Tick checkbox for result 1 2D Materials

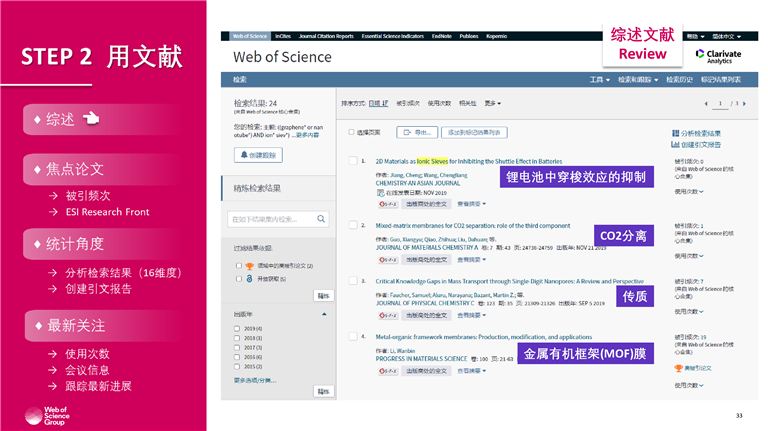353,161
